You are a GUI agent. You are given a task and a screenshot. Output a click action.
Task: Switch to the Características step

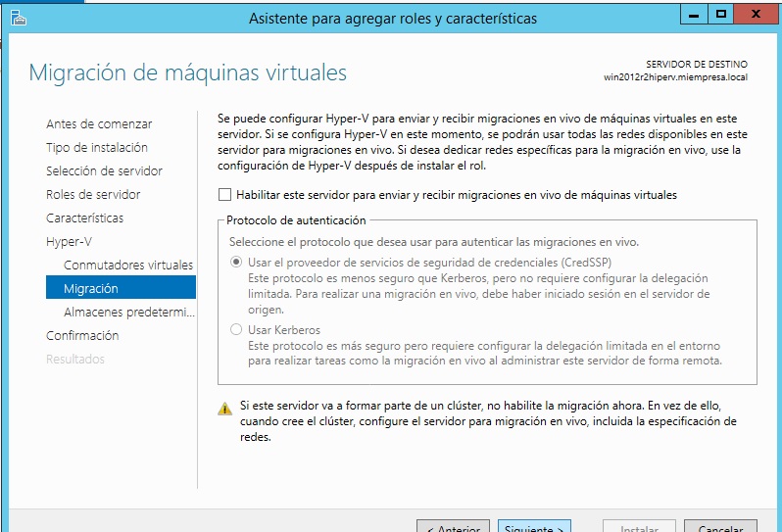(x=85, y=218)
